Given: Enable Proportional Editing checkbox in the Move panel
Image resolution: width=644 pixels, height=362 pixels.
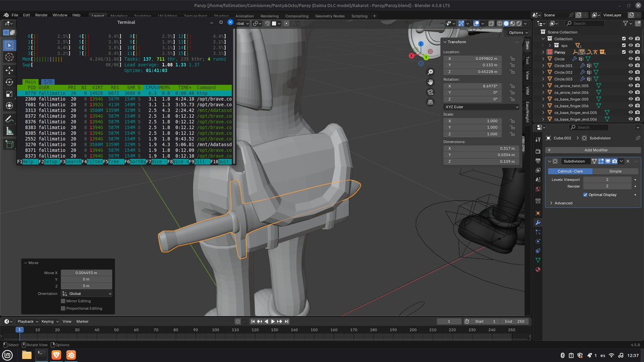Looking at the screenshot, I should [x=63, y=308].
